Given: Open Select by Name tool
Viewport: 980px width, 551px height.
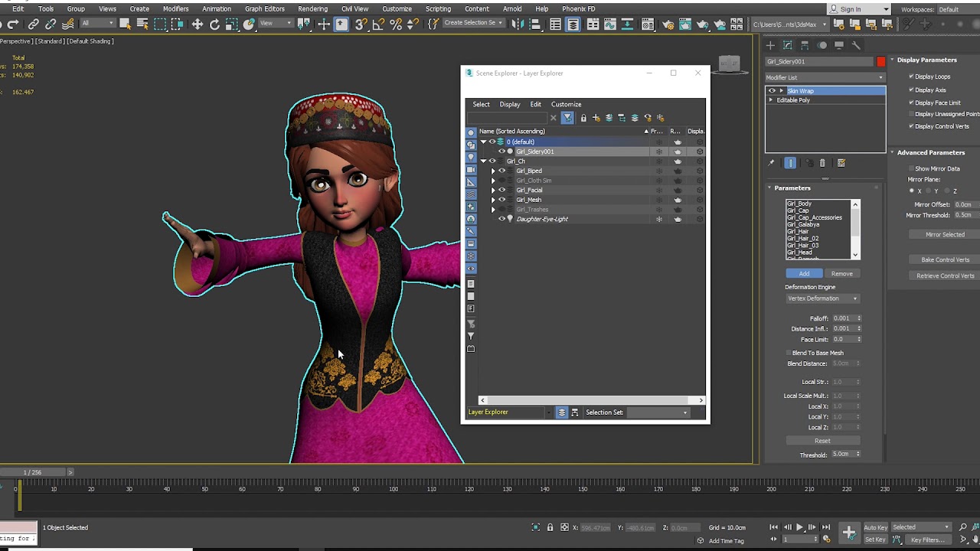Looking at the screenshot, I should 142,24.
